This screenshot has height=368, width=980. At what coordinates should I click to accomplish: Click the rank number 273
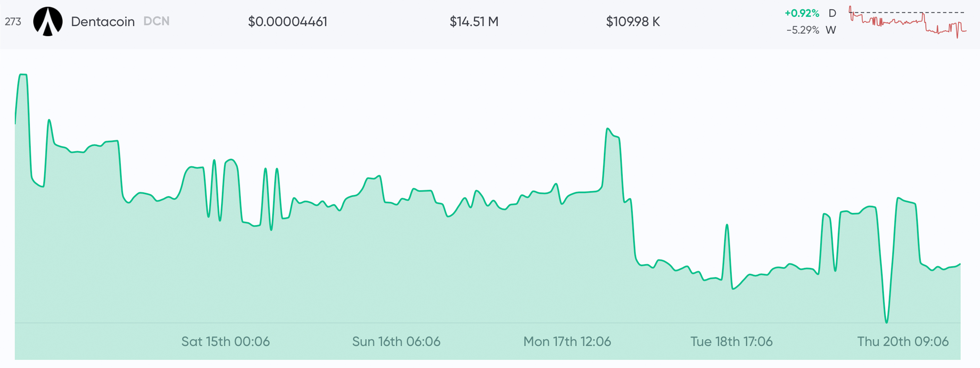pos(13,22)
